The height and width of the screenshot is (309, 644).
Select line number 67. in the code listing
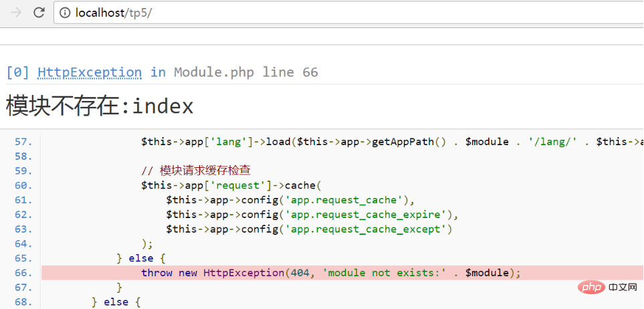click(23, 288)
